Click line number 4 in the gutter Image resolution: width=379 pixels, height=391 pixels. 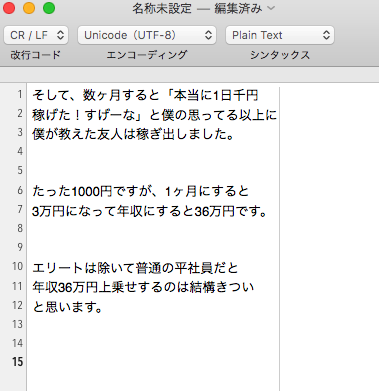[20, 152]
